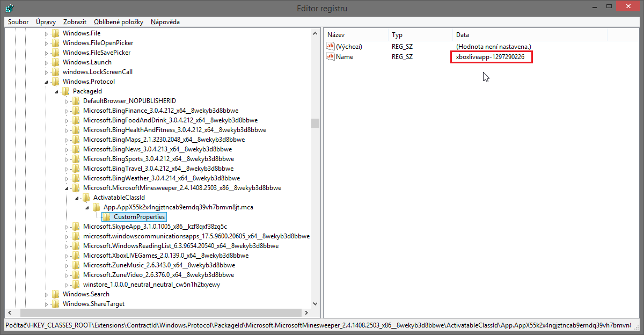Click the Windows.Search folder icon

click(56, 294)
